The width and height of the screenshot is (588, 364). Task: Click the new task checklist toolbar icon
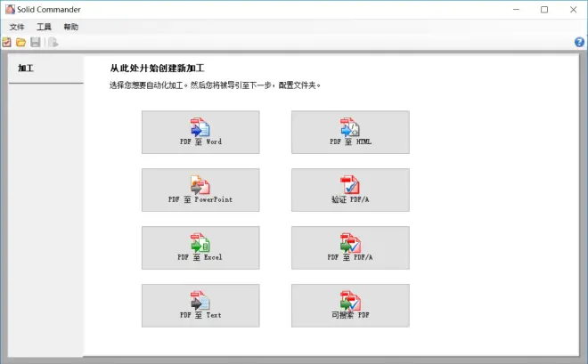pos(6,43)
